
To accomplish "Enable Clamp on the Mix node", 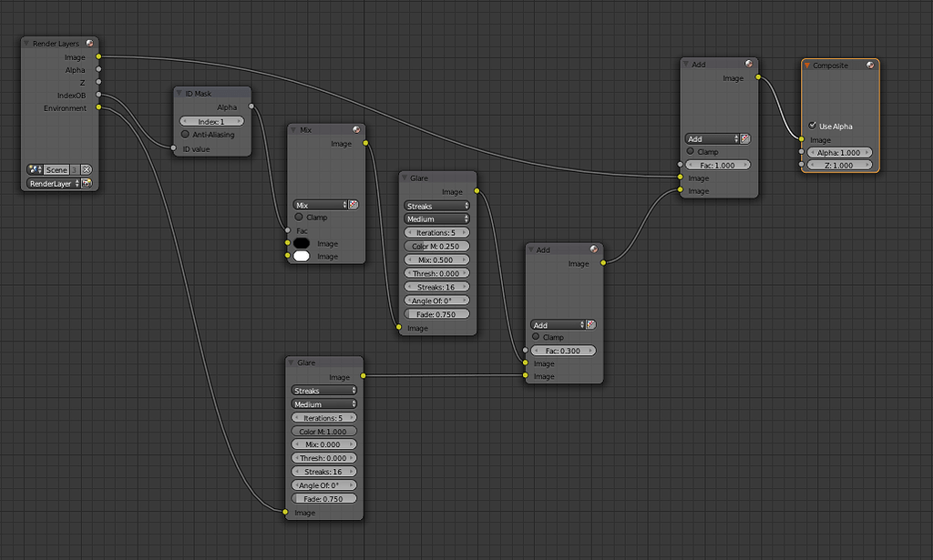I will pyautogui.click(x=299, y=217).
